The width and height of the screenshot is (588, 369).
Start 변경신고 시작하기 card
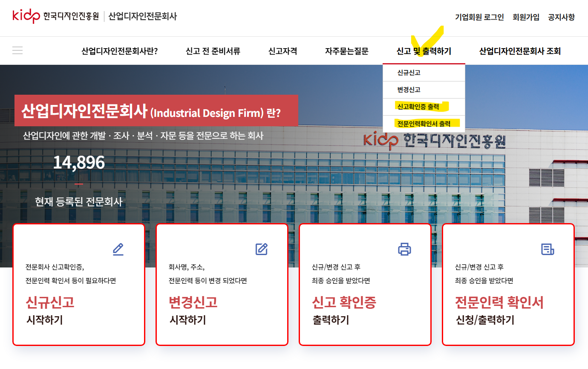click(222, 285)
